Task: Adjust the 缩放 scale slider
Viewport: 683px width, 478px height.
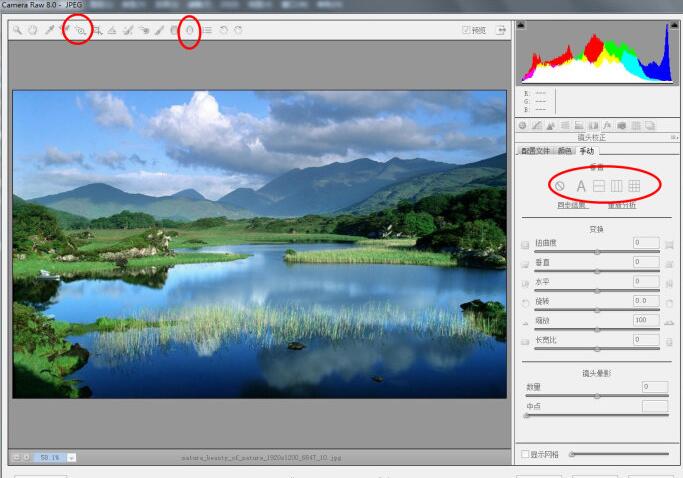Action: click(597, 329)
